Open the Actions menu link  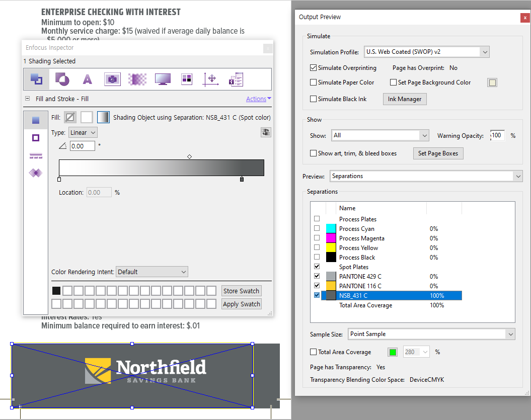pos(258,99)
